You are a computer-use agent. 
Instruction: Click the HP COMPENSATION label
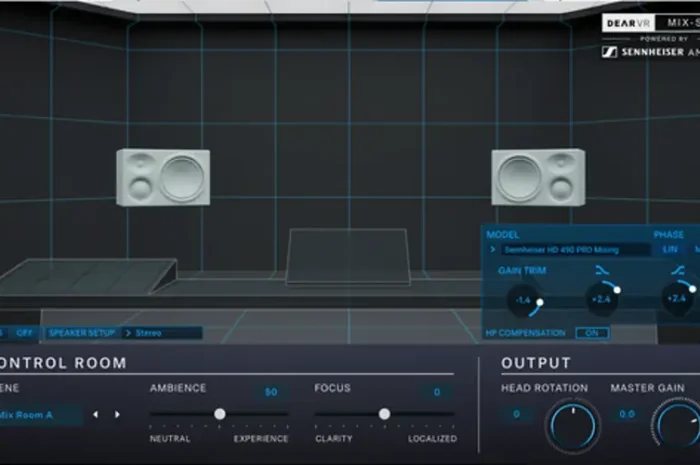[x=525, y=333]
